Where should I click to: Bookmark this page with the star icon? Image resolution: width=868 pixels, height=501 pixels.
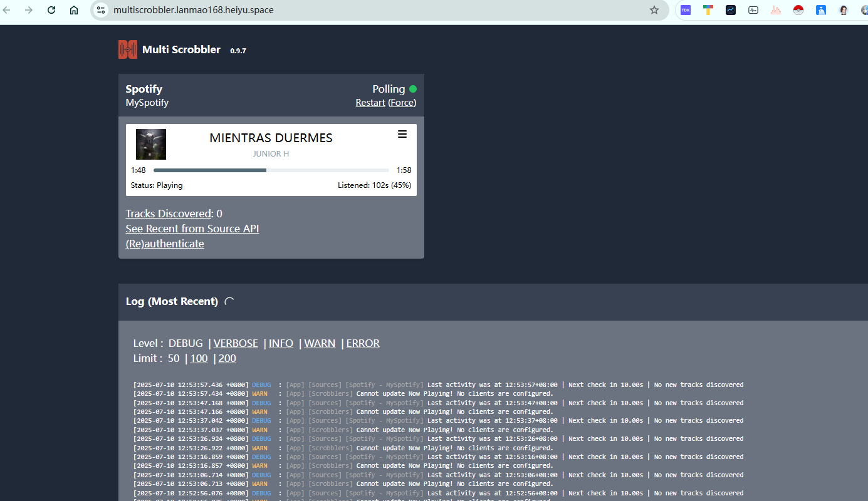pyautogui.click(x=654, y=10)
